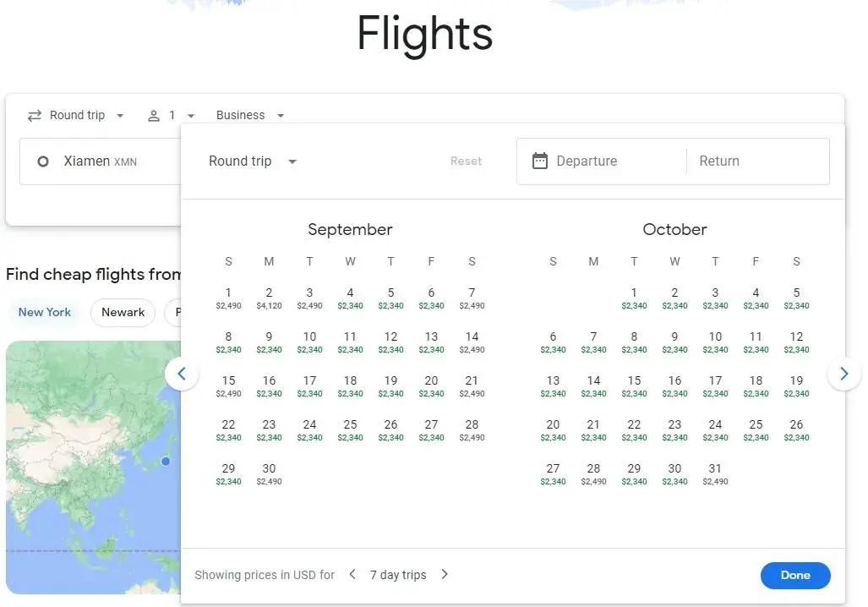Image resolution: width=868 pixels, height=607 pixels.
Task: Click the Return date field
Action: click(756, 161)
